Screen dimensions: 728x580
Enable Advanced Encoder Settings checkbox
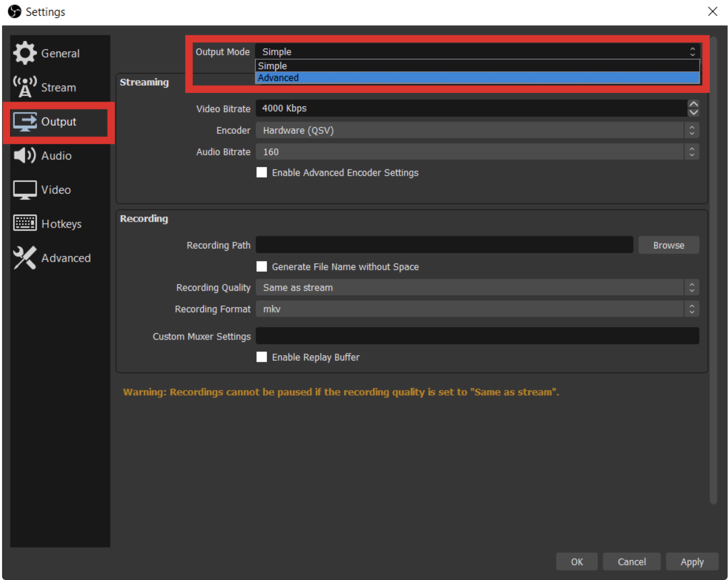pos(262,172)
